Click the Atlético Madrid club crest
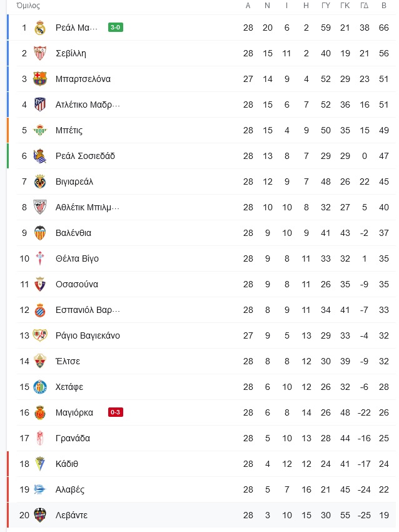Screen dimensions: 399x532 tap(40, 105)
